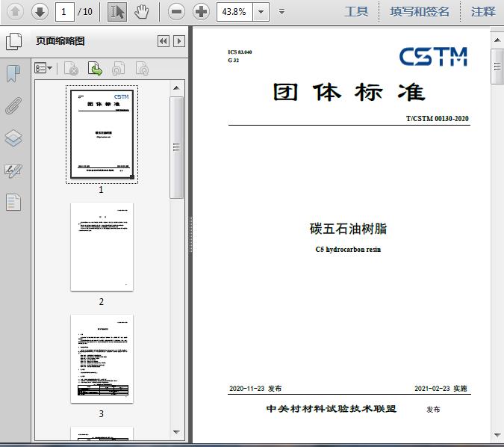Viewport: 504px width, 447px height.
Task: Open the attachments paperclip panel
Action: click(x=13, y=105)
